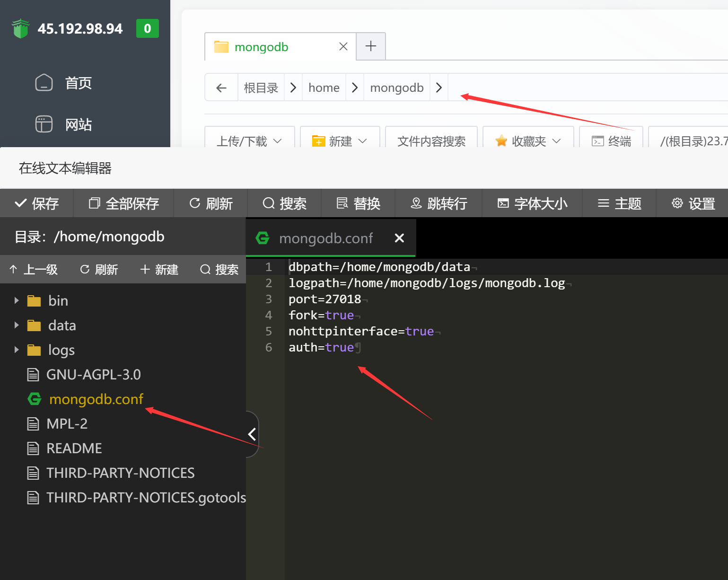Open editor 设置 settings

[693, 203]
